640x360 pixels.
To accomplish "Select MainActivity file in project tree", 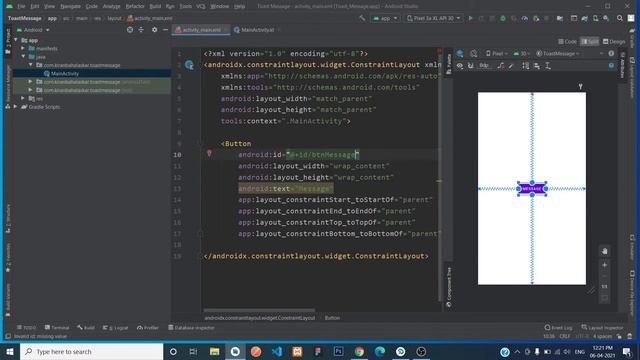I will point(65,73).
